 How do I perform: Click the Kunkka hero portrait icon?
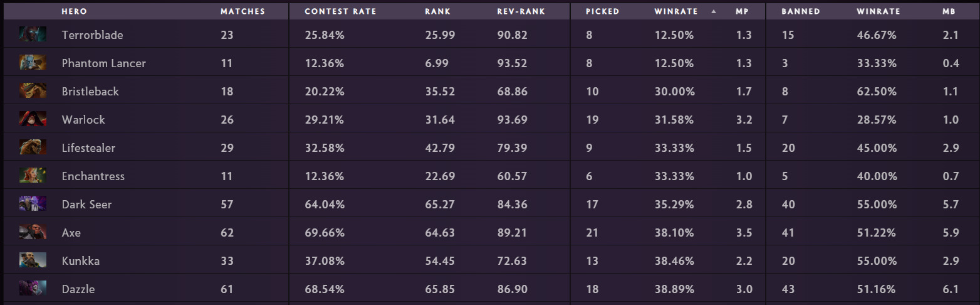point(33,260)
